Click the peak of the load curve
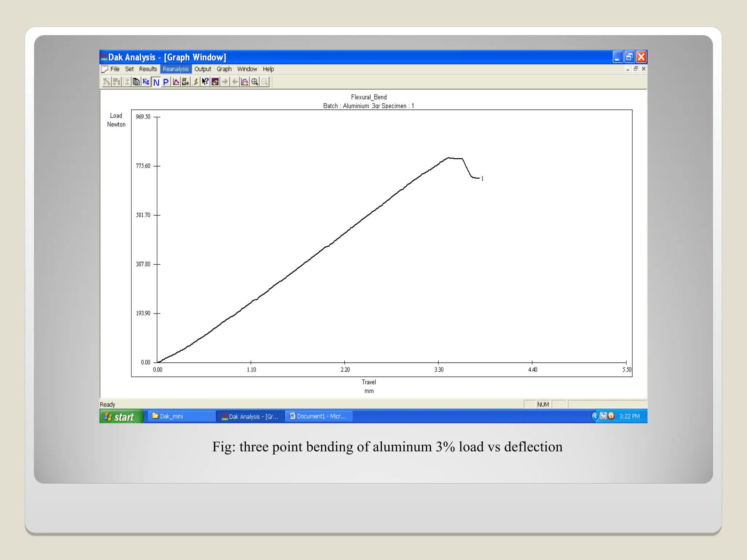747x560 pixels. click(449, 158)
